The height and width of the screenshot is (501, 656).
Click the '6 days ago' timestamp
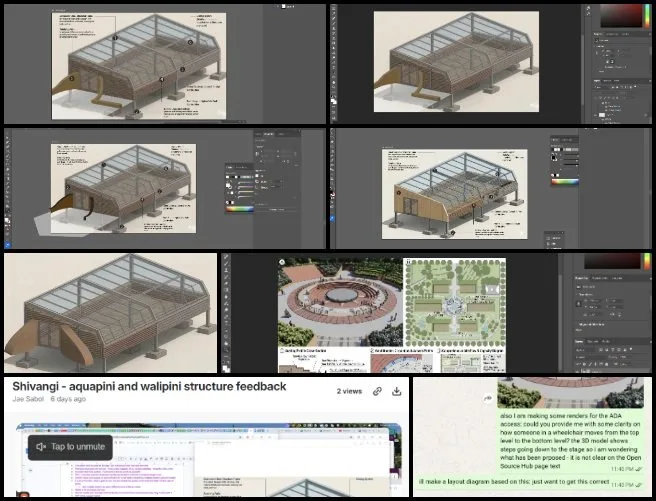pyautogui.click(x=68, y=399)
